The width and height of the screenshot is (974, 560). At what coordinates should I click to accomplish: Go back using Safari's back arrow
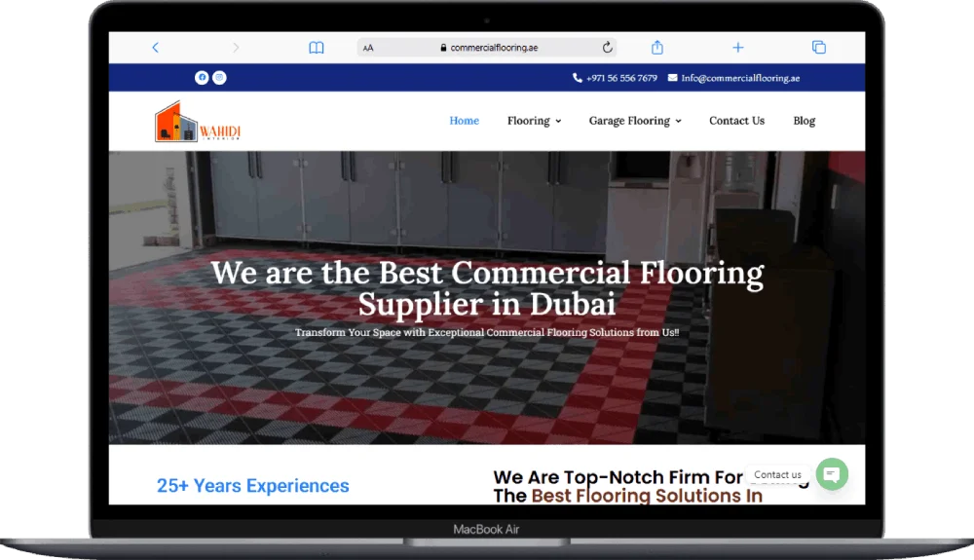(155, 48)
